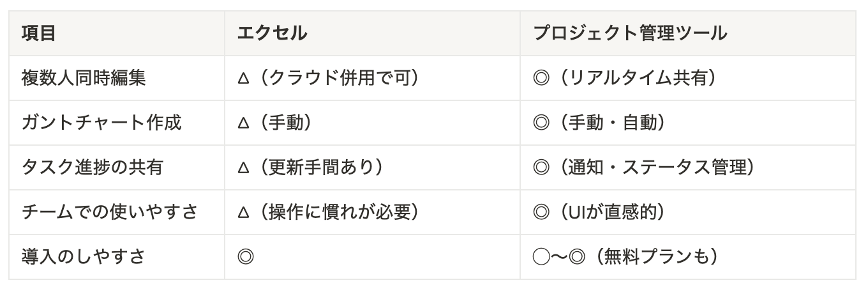Click the double-circle symbol beside リアルタイム共有
Viewport: 868px width, 294px height.
click(541, 79)
